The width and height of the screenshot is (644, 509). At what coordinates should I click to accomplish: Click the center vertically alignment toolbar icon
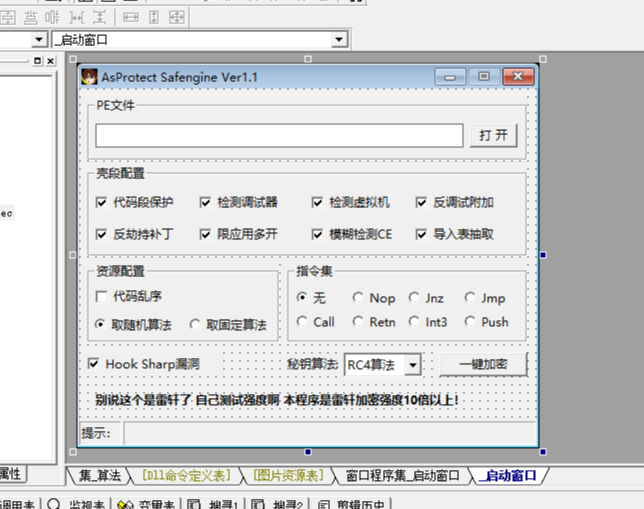(x=30, y=18)
